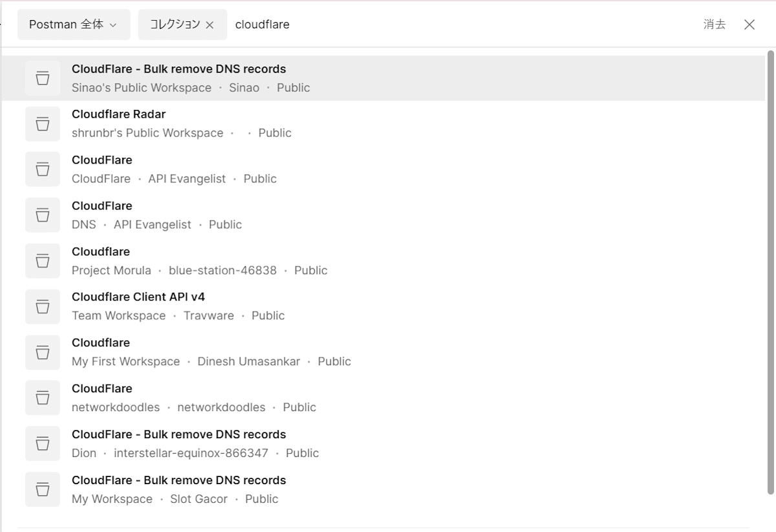Open the Postman 全体 scope dropdown

tap(74, 25)
